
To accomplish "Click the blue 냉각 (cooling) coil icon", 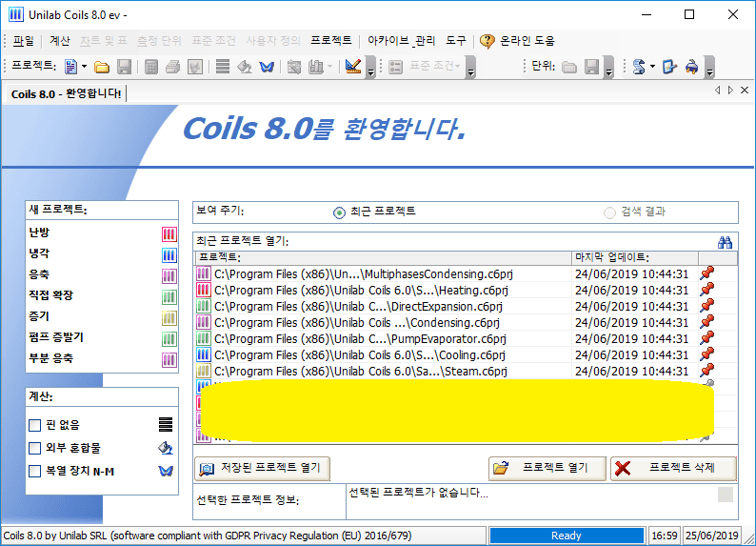I will (169, 254).
